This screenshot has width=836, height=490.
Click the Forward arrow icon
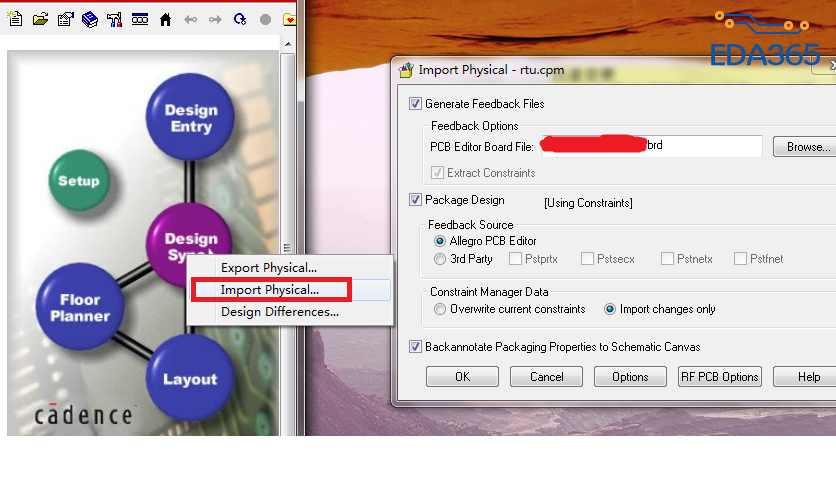point(215,20)
